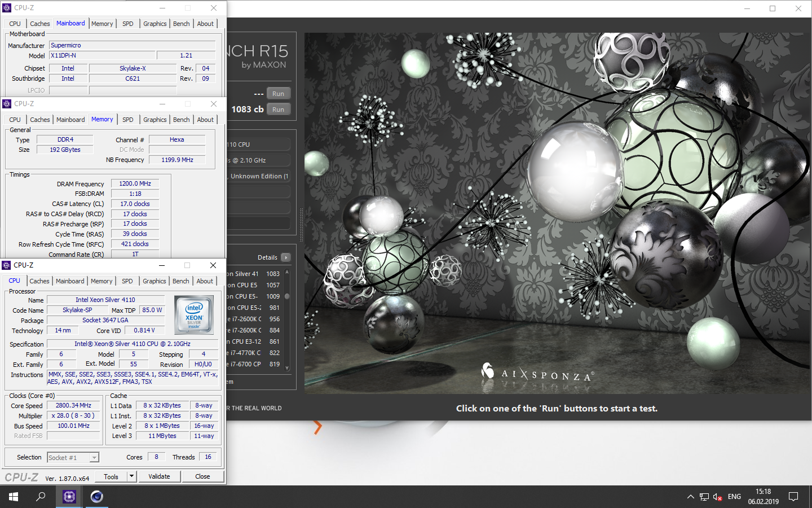Click the Close button in CPU-Z
This screenshot has width=812, height=508.
tap(202, 476)
